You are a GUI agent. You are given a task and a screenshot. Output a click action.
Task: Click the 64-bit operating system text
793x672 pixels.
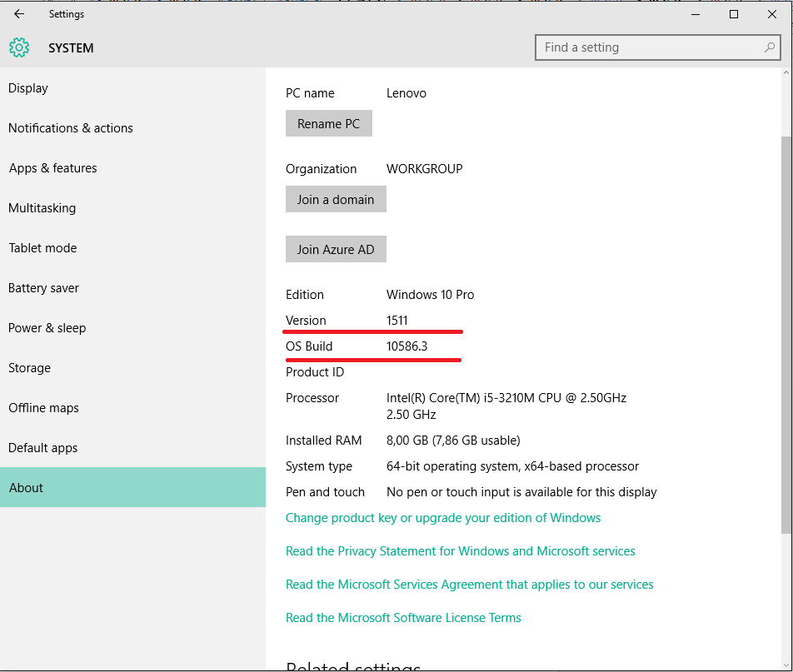coord(512,466)
